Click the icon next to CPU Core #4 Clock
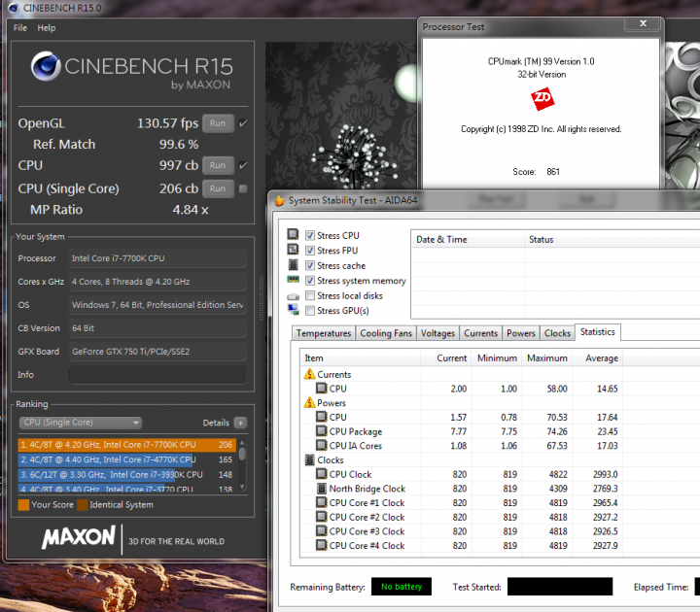Screen dimensions: 700x612 pyautogui.click(x=322, y=545)
